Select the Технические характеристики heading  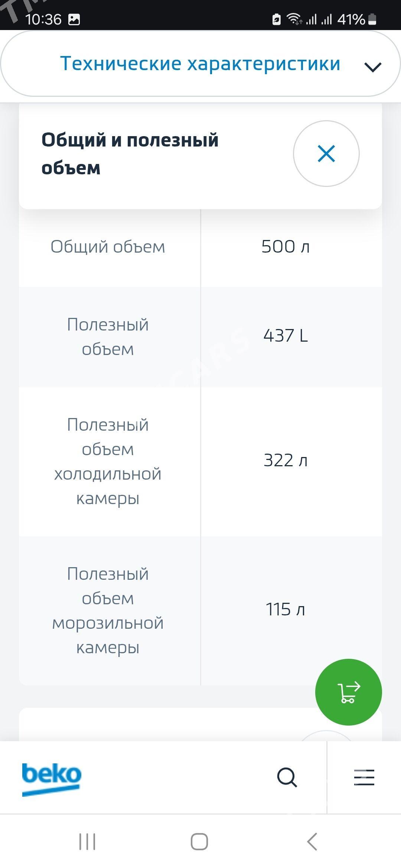click(x=200, y=63)
